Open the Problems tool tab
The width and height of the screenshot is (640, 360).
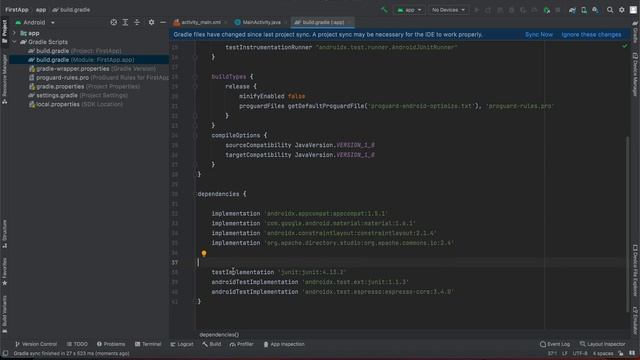[x=111, y=344]
